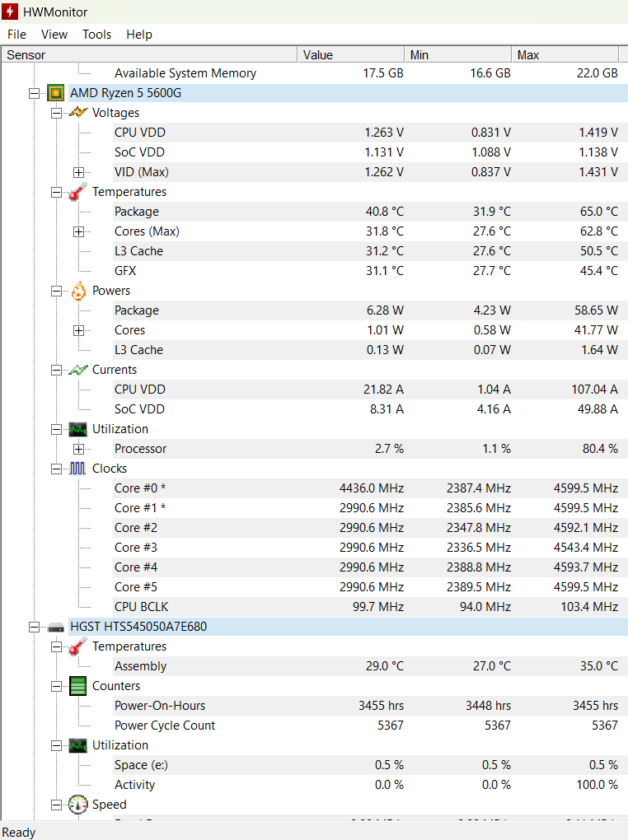Collapse the AMD Ryzen Temperatures group
Image resolution: width=628 pixels, height=840 pixels.
[56, 193]
